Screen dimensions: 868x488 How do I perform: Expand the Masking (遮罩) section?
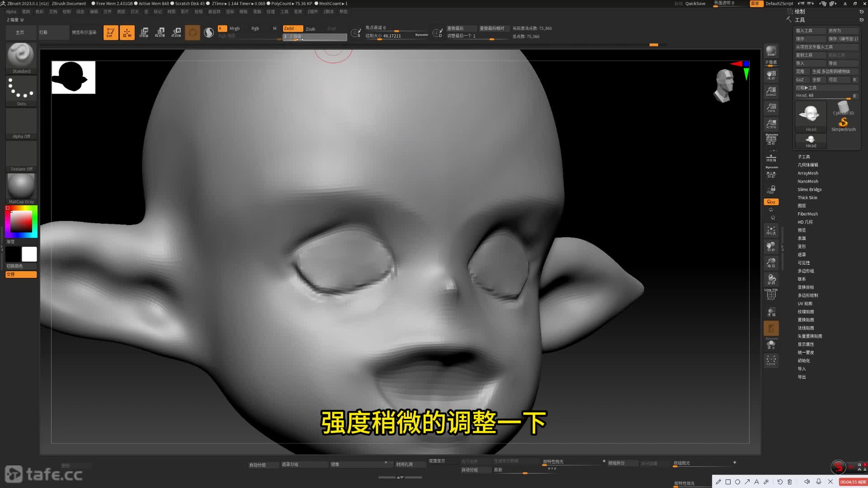pyautogui.click(x=802, y=254)
